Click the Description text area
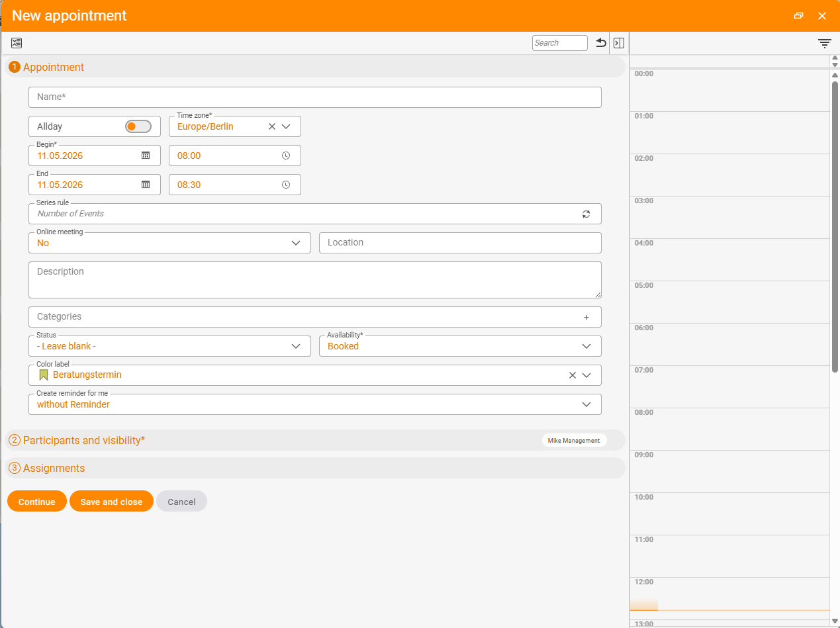 point(315,280)
